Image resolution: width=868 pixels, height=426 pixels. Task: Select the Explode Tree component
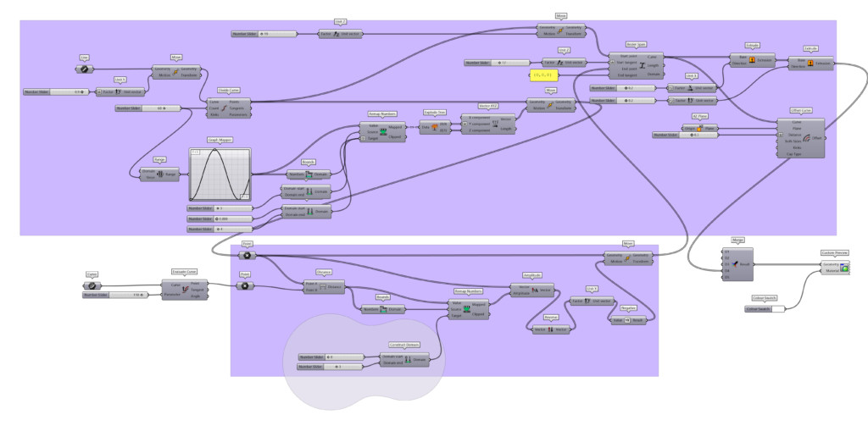434,128
